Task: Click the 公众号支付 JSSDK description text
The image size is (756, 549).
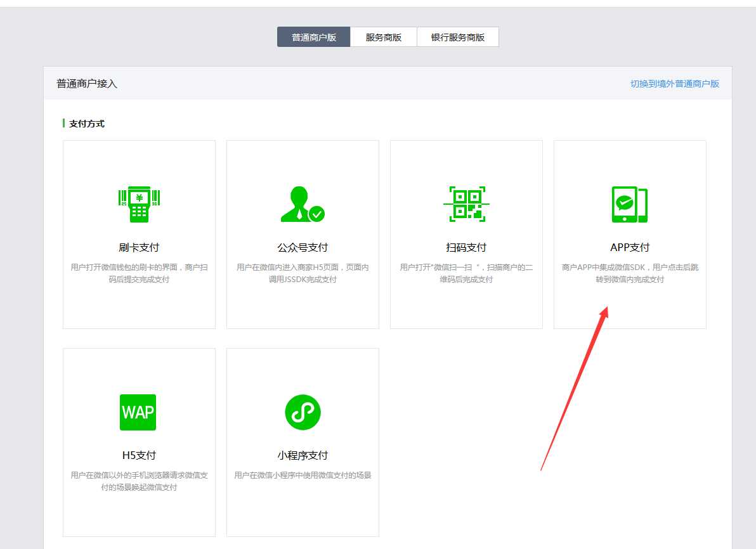Action: point(303,273)
